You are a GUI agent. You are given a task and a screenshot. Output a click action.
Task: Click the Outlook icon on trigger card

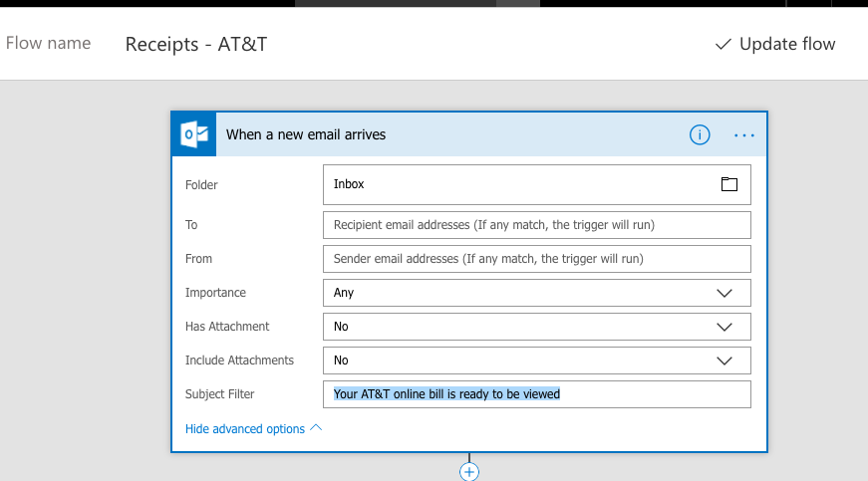click(194, 134)
